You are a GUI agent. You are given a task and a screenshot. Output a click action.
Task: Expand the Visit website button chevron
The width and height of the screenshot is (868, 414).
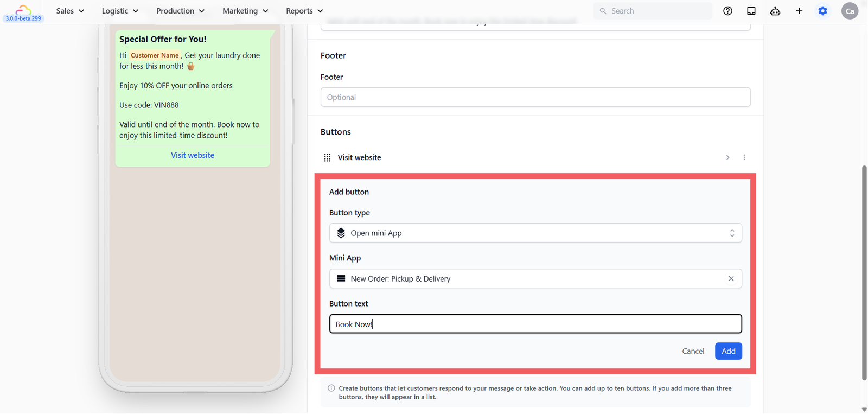[727, 157]
